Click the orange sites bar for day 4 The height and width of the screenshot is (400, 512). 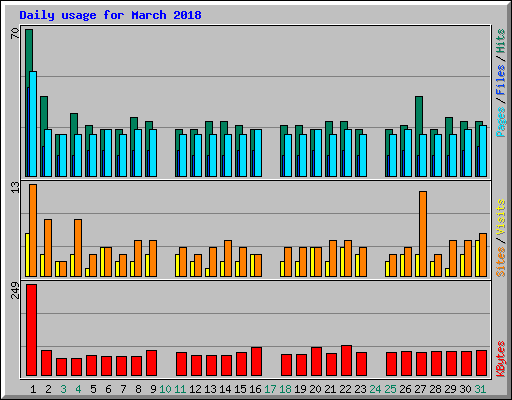78,248
